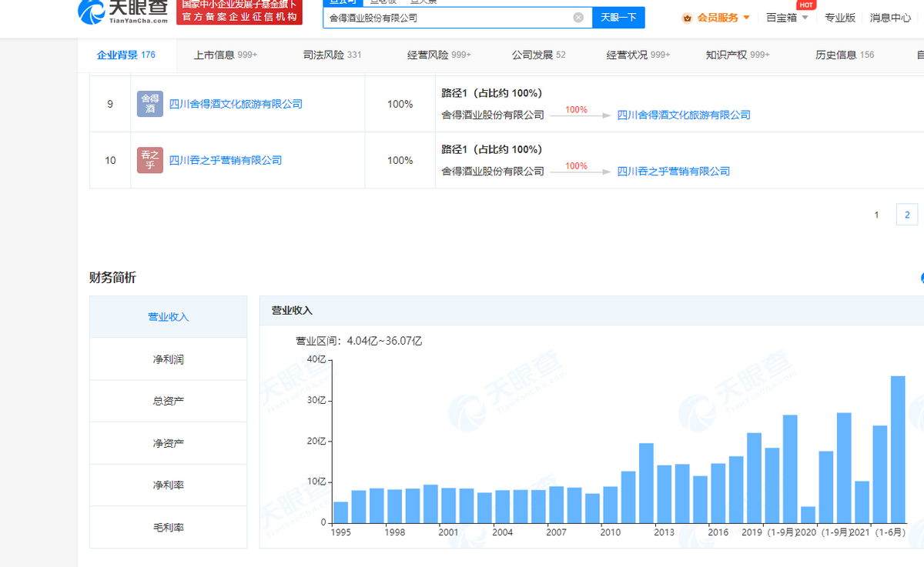Screen dimensions: 924x567
Task: Click the revenue bar above the 2013 label
Action: [x=665, y=494]
